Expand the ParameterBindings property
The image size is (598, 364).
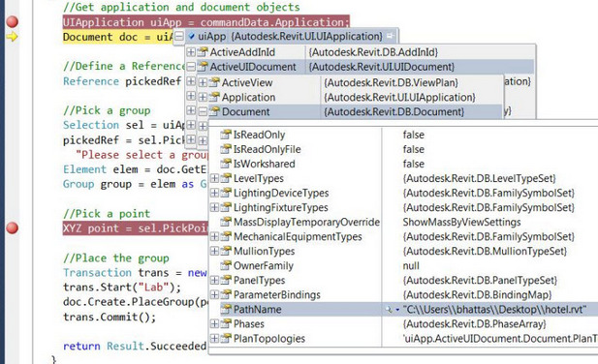(x=214, y=294)
